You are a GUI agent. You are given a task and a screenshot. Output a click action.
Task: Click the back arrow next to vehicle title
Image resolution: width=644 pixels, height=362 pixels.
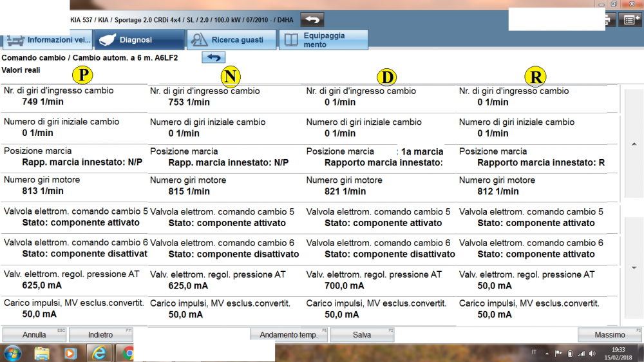pos(312,19)
